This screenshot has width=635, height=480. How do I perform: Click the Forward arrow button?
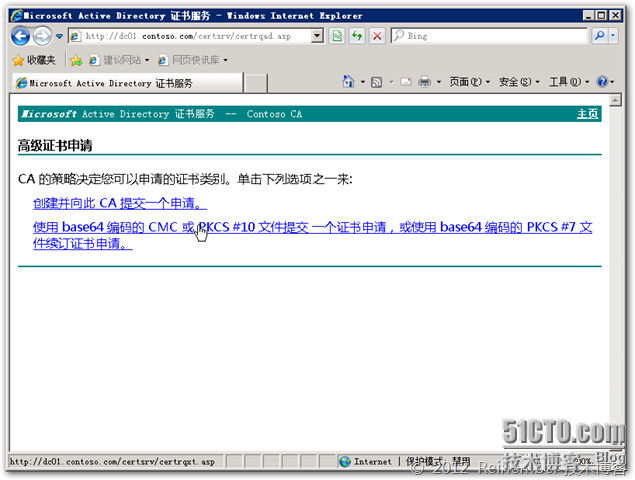click(x=42, y=36)
